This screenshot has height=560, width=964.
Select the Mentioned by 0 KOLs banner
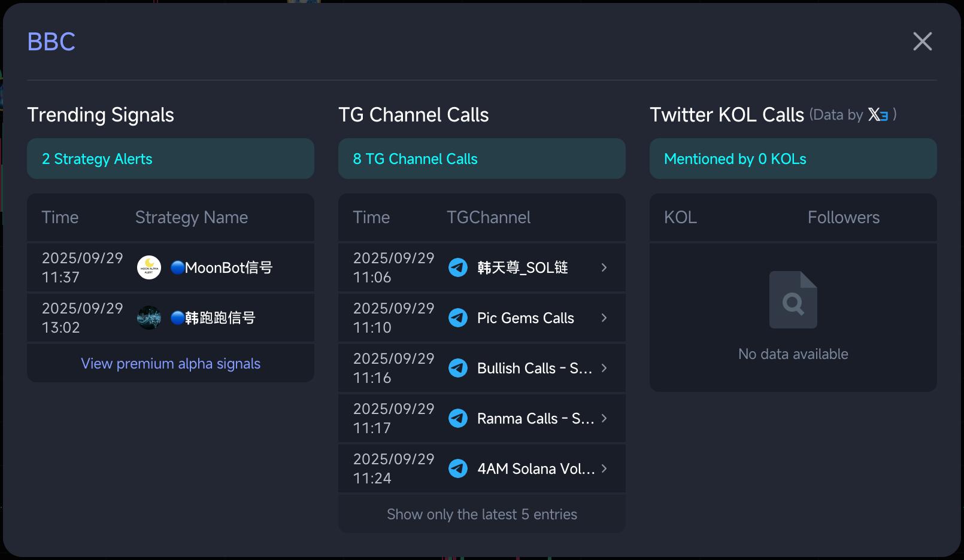coord(793,159)
